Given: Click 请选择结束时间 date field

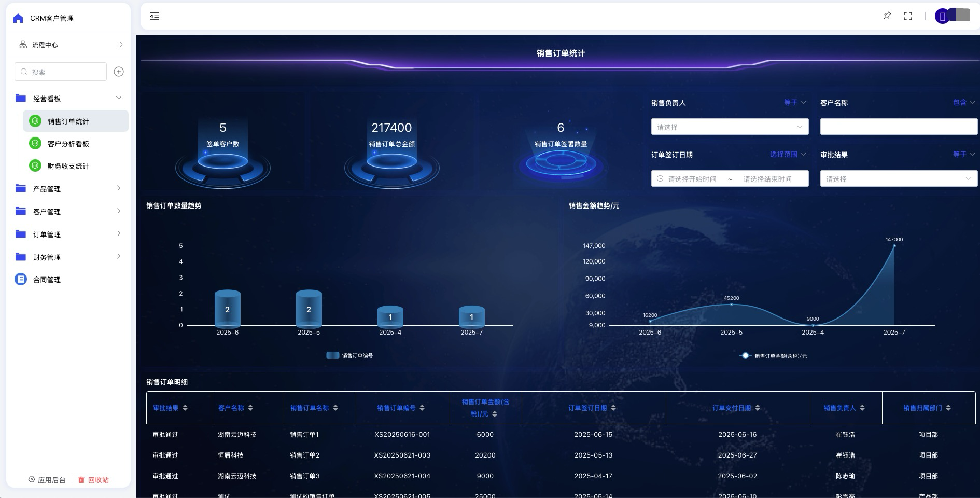Looking at the screenshot, I should point(767,179).
